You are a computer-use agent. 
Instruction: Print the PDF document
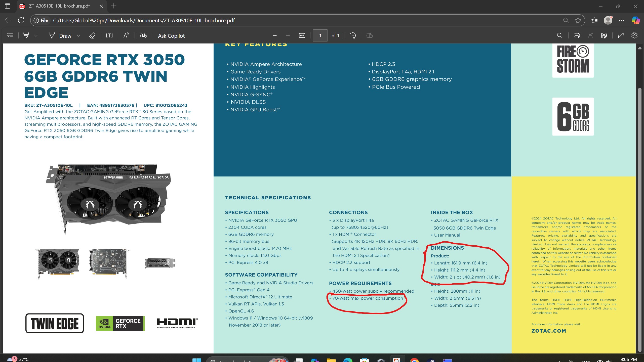click(x=577, y=35)
